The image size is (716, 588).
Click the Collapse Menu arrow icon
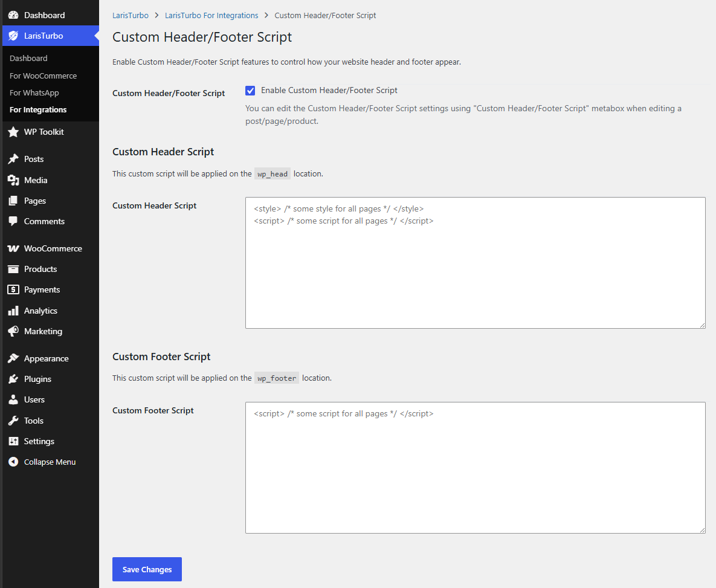pos(13,462)
